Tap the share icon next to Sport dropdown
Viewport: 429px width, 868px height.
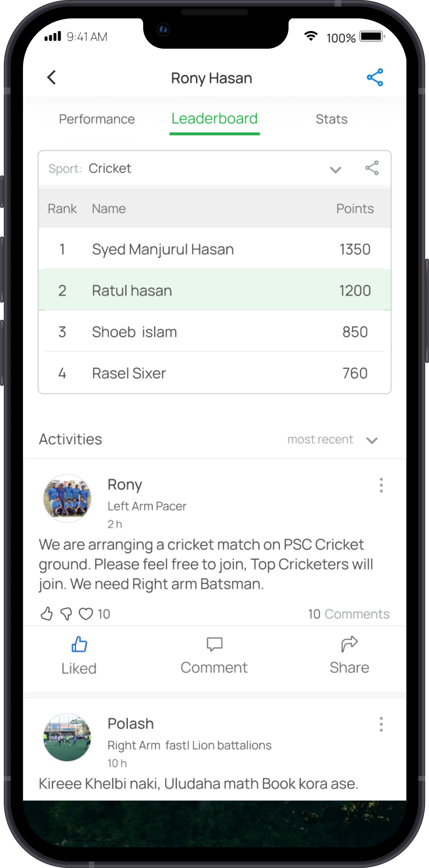[x=370, y=169]
